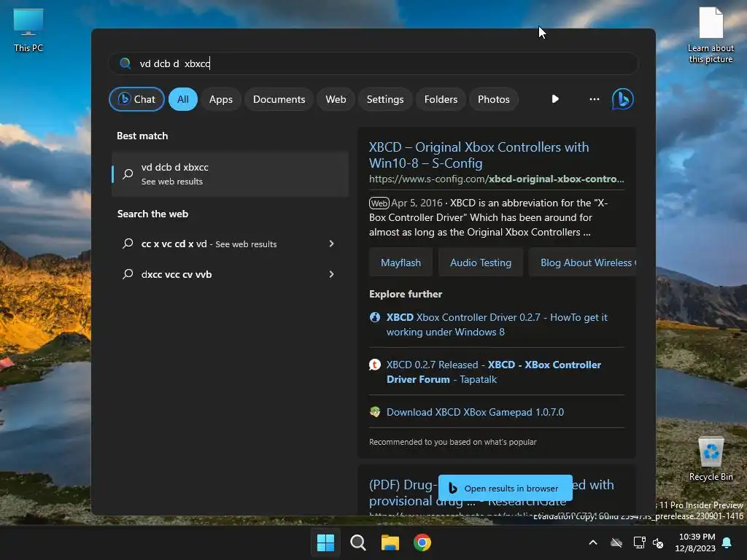The width and height of the screenshot is (747, 560).
Task: Click Tapatalk icon next to XBCD 0.2.7 Released
Action: click(x=375, y=365)
